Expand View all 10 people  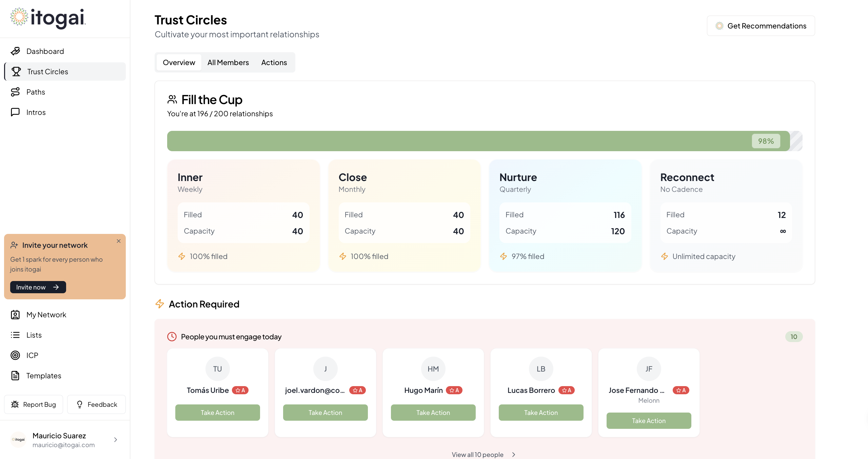coord(484,455)
